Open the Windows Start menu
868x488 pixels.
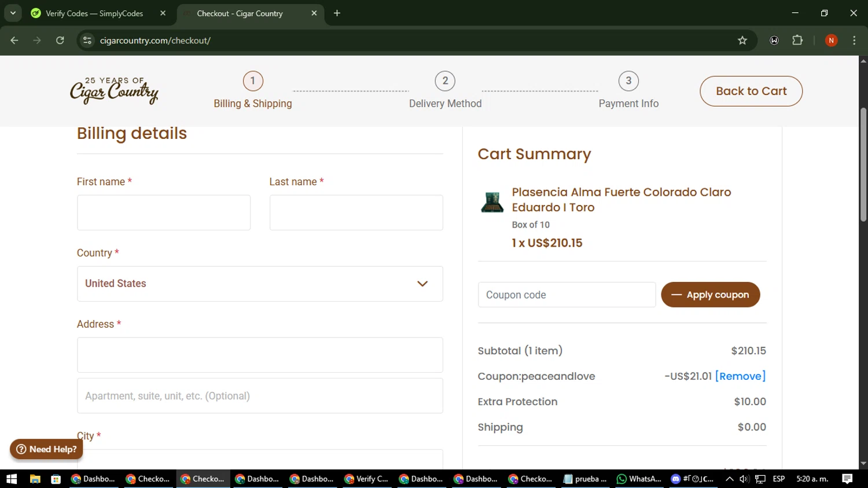[x=12, y=479]
